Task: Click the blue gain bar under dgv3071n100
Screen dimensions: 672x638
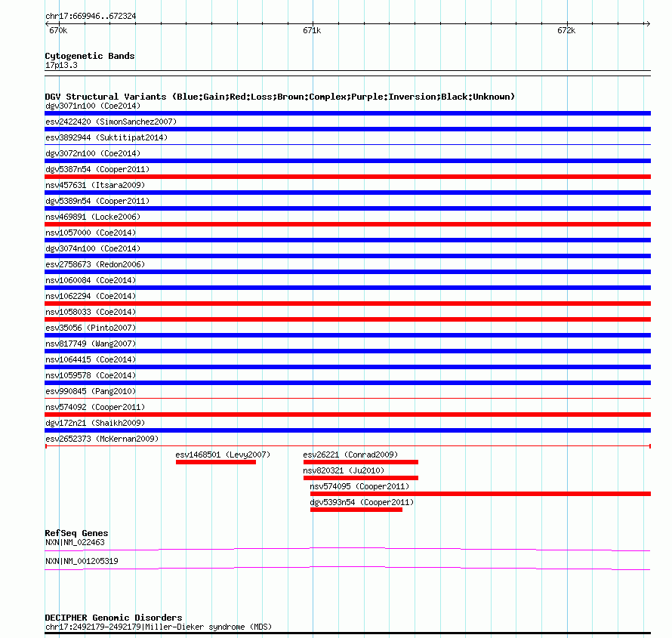Action: click(347, 113)
